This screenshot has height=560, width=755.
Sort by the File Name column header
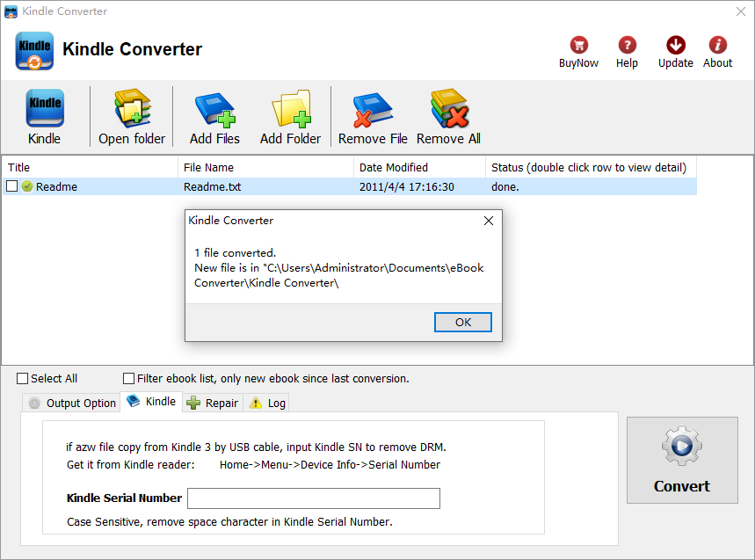pyautogui.click(x=265, y=167)
